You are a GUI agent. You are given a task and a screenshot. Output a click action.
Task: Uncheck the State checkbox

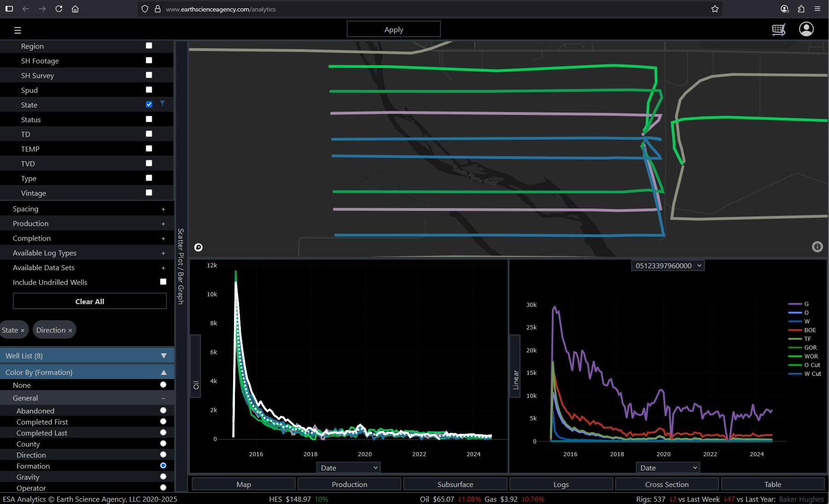click(149, 104)
